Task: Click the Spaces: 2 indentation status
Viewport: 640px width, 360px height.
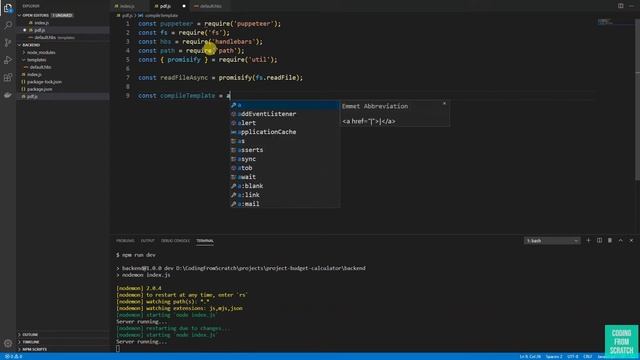Action: [554, 357]
